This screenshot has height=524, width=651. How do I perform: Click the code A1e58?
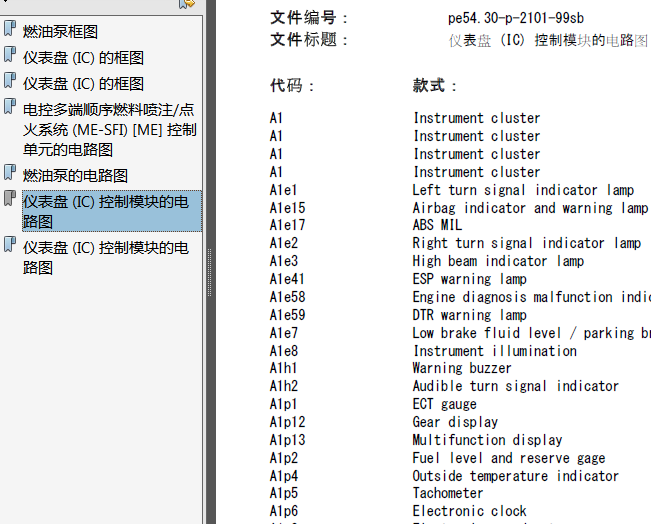tap(287, 297)
